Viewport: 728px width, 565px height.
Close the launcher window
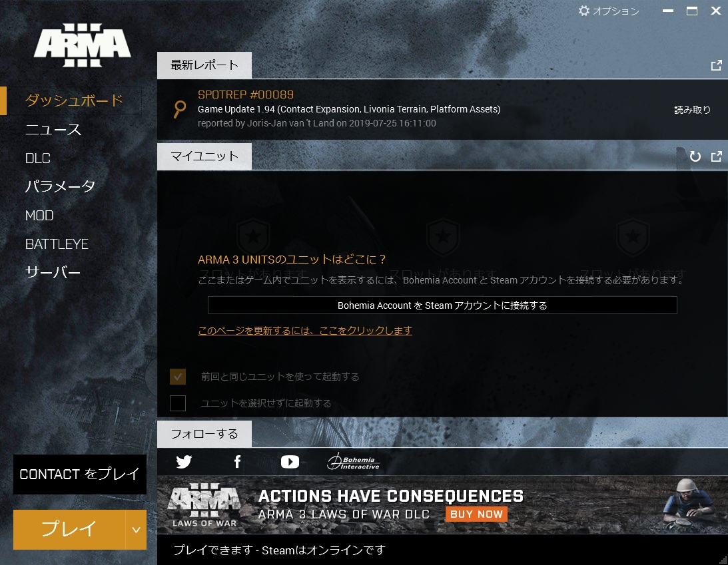[716, 11]
